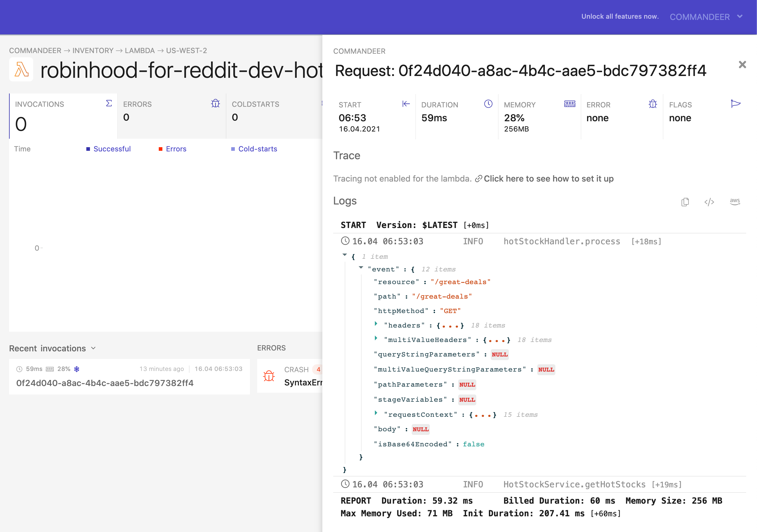Click the clock icon beside hotStockHandler.process log

(345, 241)
